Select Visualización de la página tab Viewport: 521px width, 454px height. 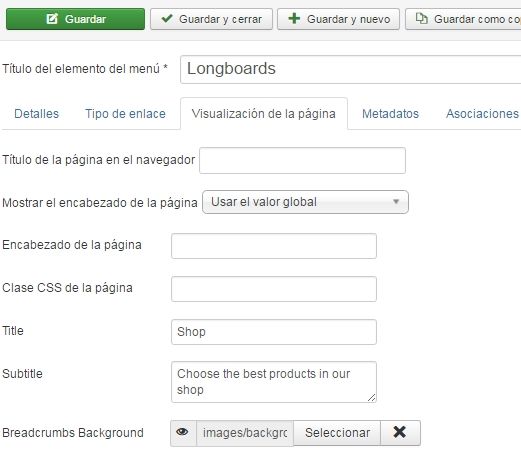(x=264, y=114)
